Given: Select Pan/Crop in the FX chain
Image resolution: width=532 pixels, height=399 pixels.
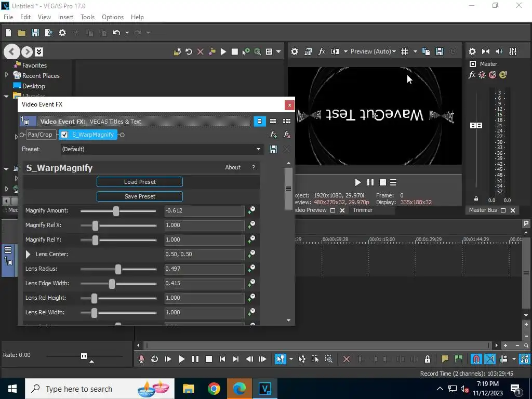Looking at the screenshot, I should 40,135.
